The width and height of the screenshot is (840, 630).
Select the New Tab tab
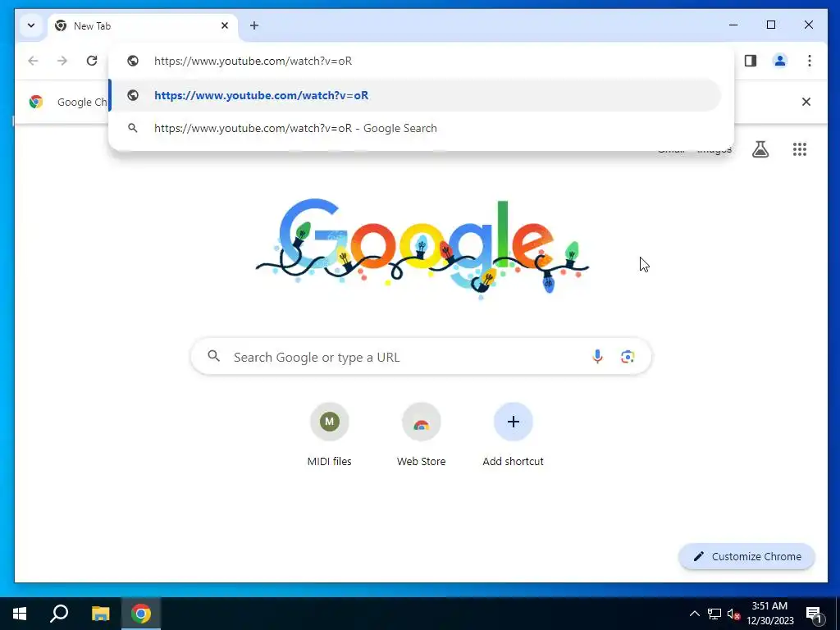143,25
